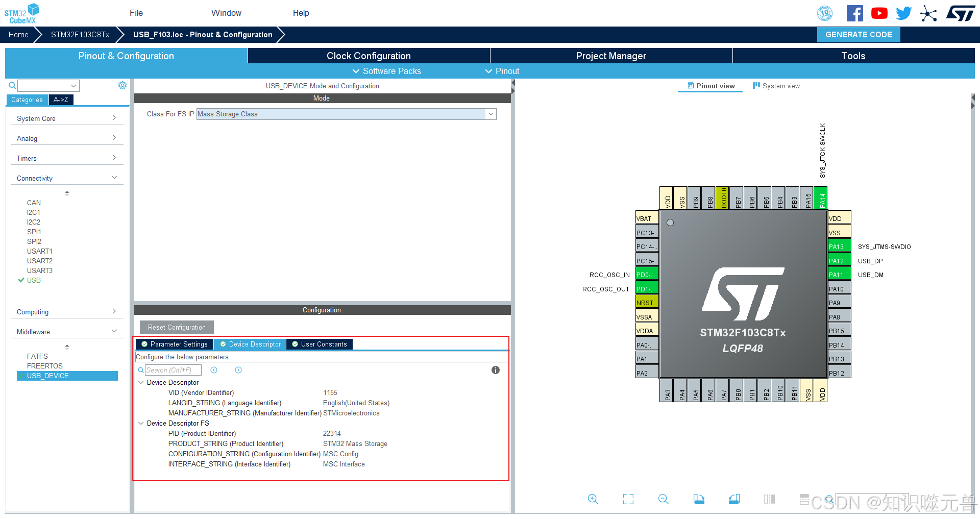Click the GENERATE CODE button
The height and width of the screenshot is (519, 980).
tap(859, 35)
